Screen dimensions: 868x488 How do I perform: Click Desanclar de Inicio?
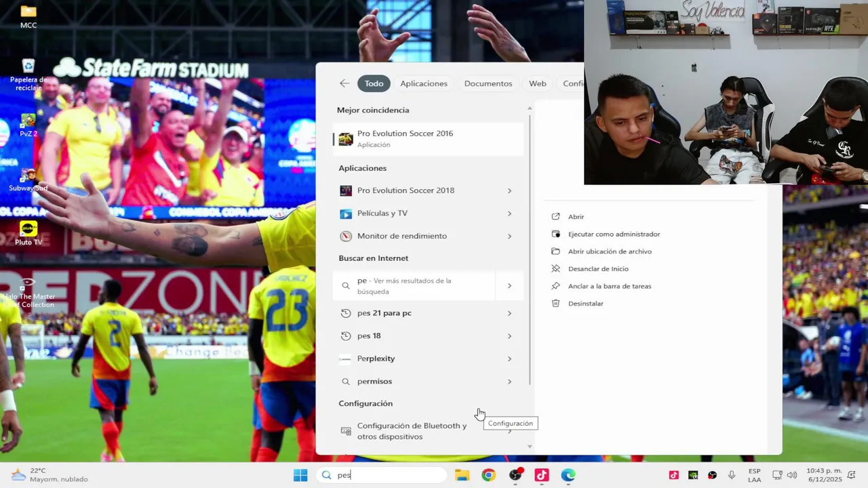pyautogui.click(x=598, y=269)
